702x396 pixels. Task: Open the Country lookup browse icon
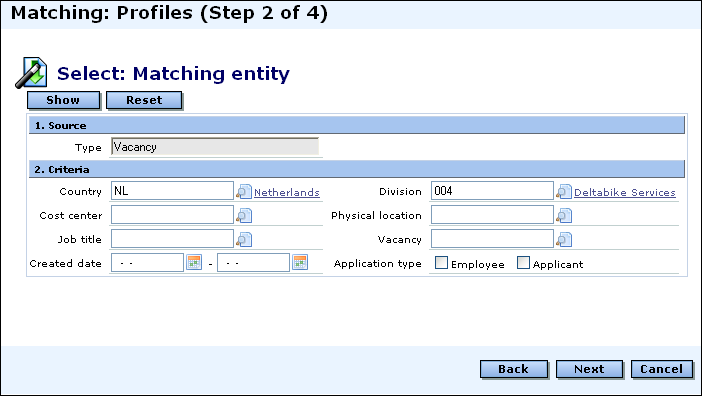[244, 192]
